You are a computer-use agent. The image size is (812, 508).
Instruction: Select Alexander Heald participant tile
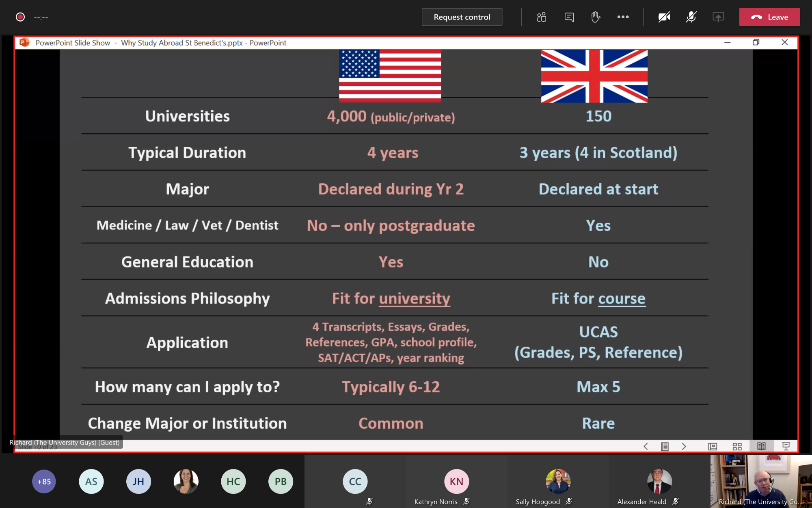[660, 482]
